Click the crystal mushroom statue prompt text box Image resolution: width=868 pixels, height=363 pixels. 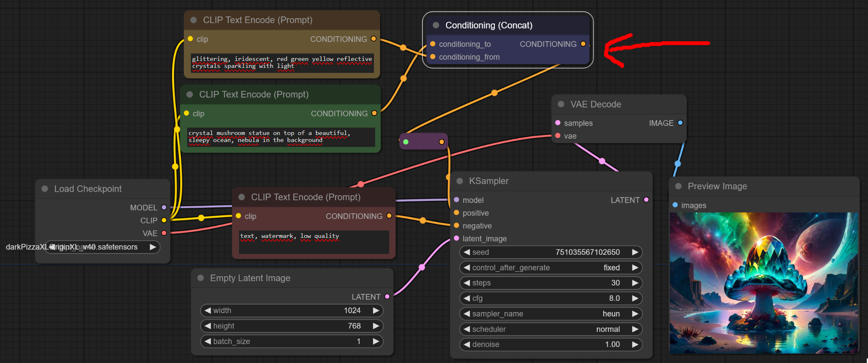(x=281, y=137)
